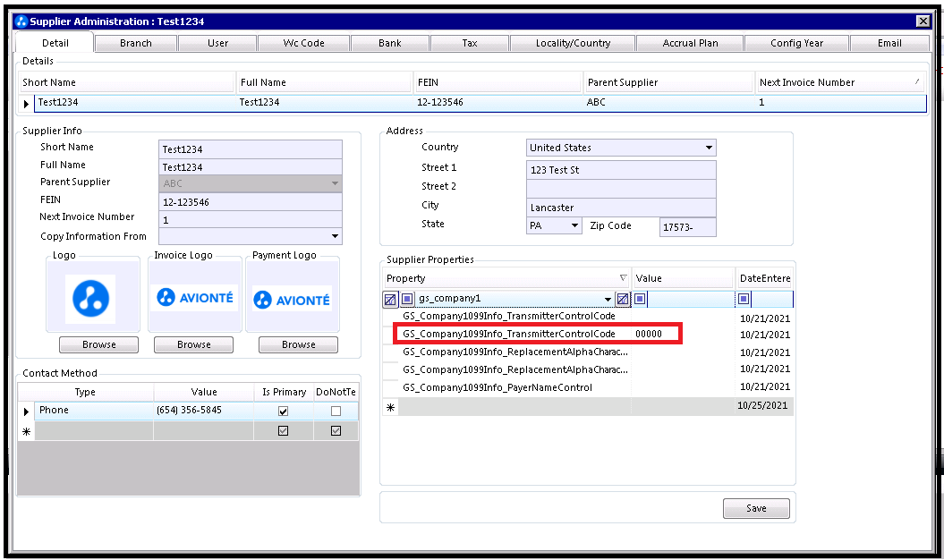This screenshot has height=560, width=944.
Task: Click the Phone row selector arrow
Action: point(26,412)
